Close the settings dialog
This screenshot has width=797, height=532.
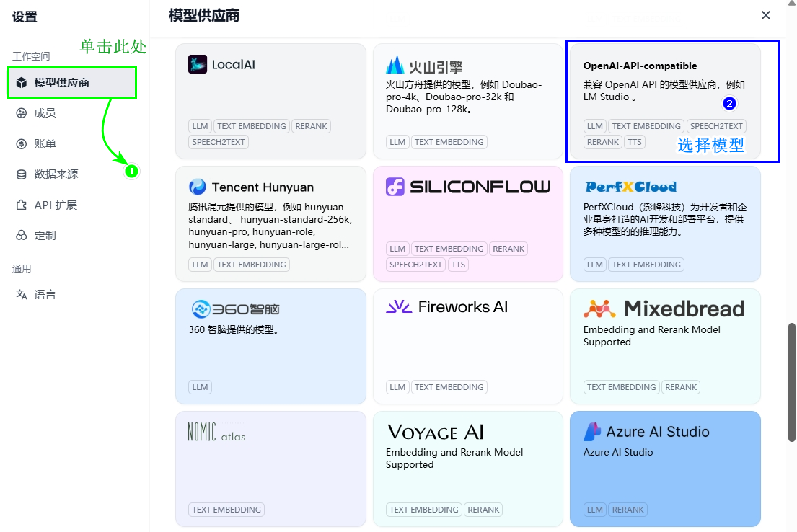pos(766,15)
